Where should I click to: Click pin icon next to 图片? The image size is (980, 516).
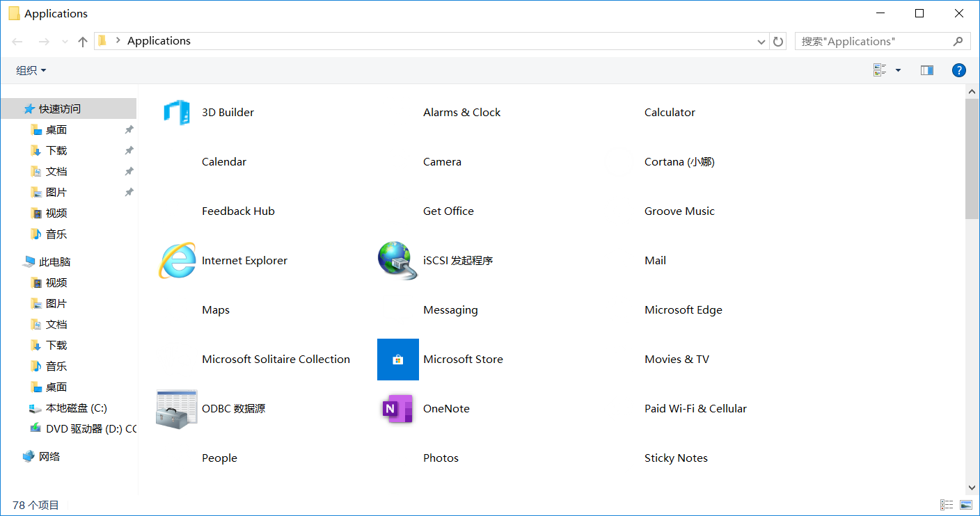(129, 193)
